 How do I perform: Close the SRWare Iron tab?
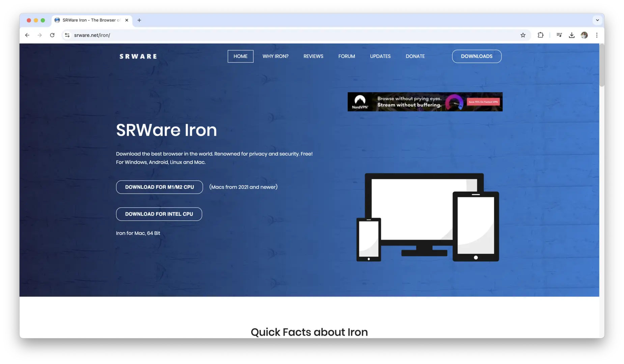pyautogui.click(x=127, y=20)
